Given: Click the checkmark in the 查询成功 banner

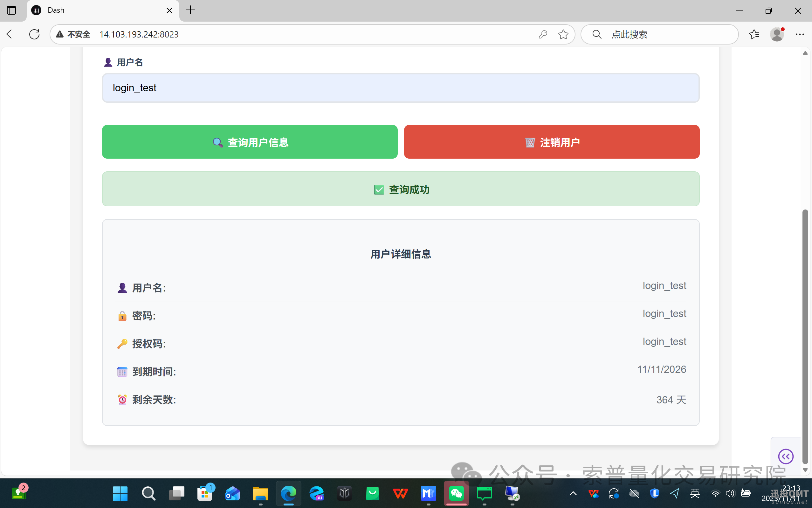Looking at the screenshot, I should 379,189.
